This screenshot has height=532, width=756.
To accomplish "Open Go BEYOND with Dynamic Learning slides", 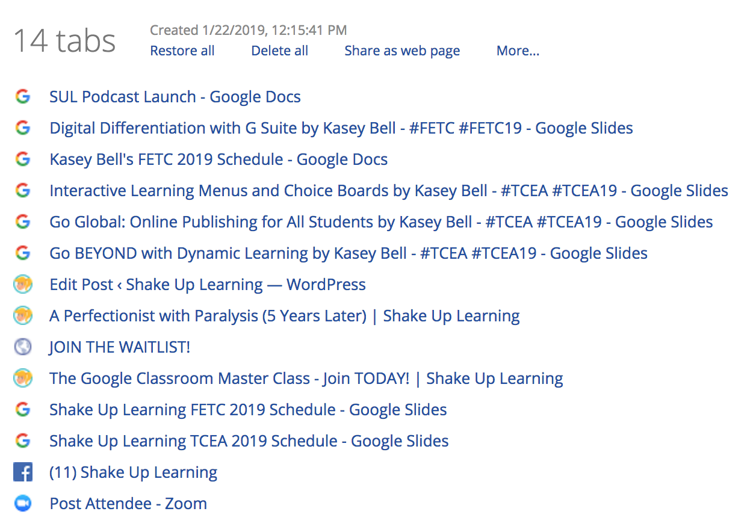I will [x=349, y=253].
